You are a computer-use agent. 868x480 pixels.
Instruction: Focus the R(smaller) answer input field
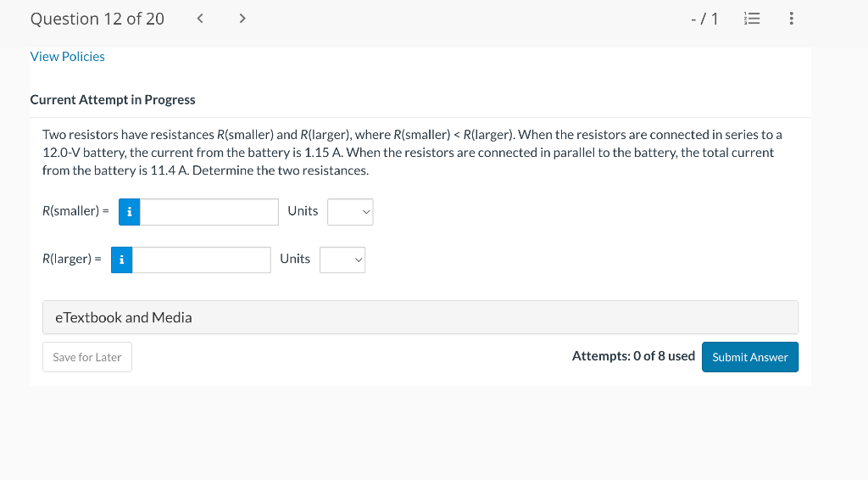coord(209,212)
